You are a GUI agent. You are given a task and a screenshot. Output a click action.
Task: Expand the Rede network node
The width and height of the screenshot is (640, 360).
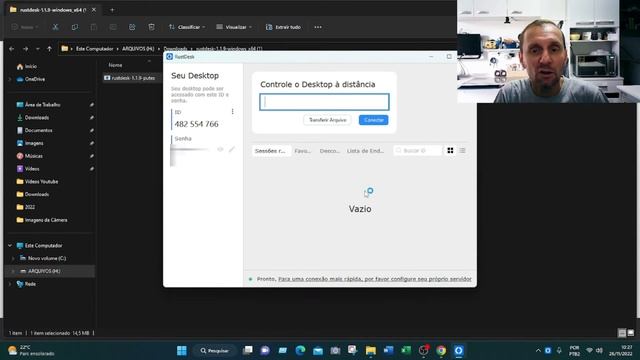(x=10, y=284)
